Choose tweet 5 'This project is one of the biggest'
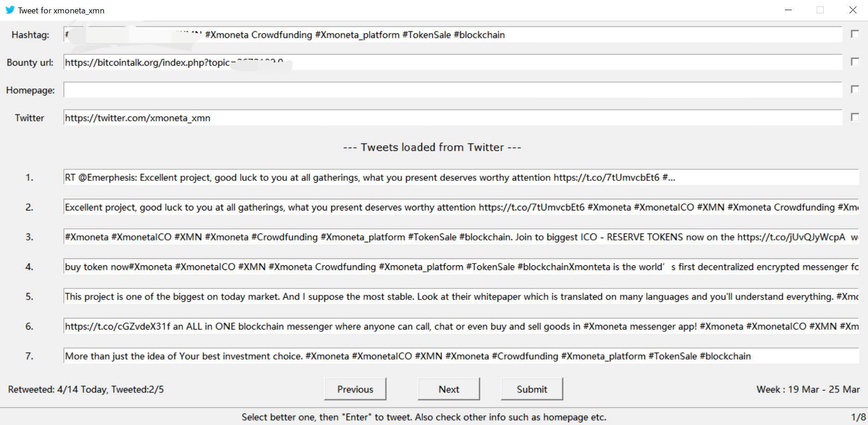The image size is (868, 425). pyautogui.click(x=461, y=296)
